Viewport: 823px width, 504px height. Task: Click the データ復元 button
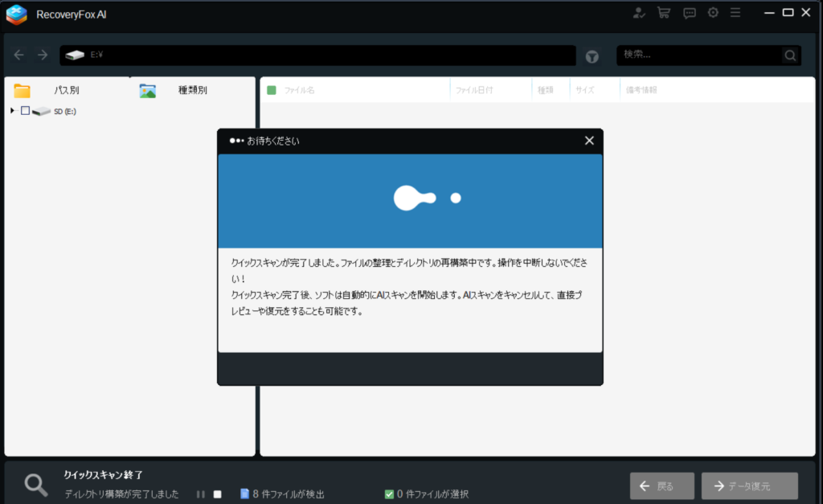pyautogui.click(x=749, y=486)
